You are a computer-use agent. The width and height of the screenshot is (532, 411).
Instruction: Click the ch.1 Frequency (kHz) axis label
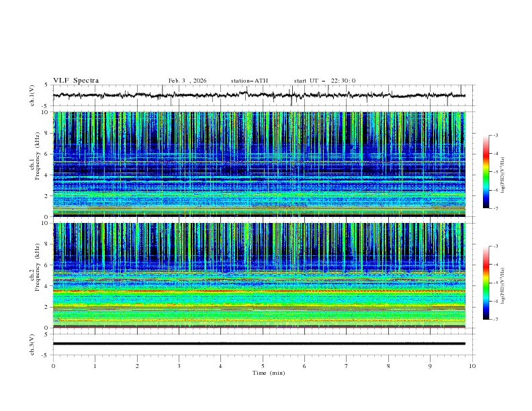pyautogui.click(x=35, y=156)
